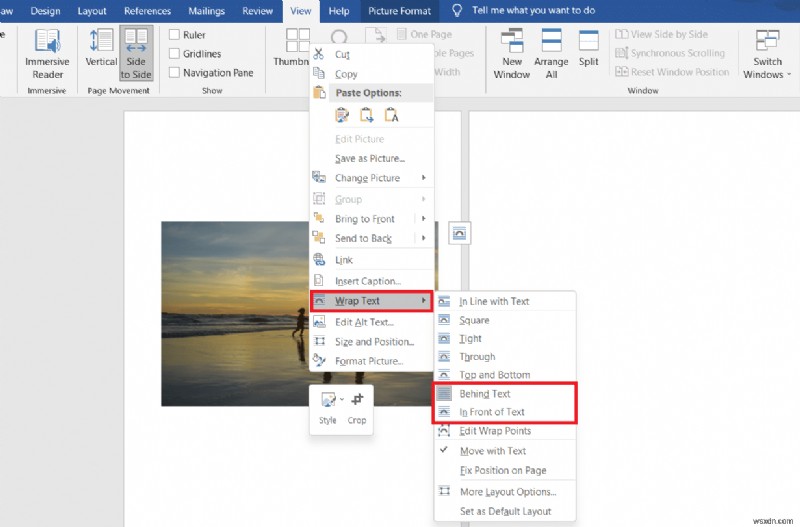Select the beach sunset picture

tap(235, 313)
